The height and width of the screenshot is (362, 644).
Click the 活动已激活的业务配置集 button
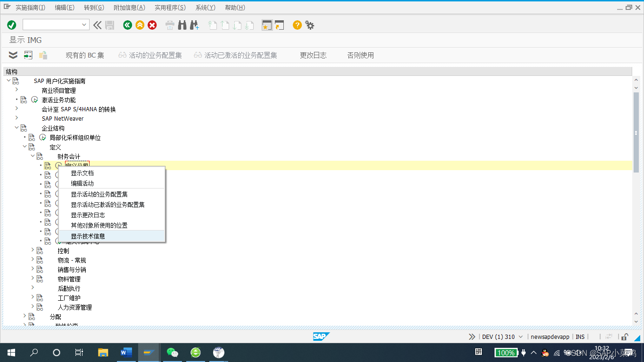(235, 55)
